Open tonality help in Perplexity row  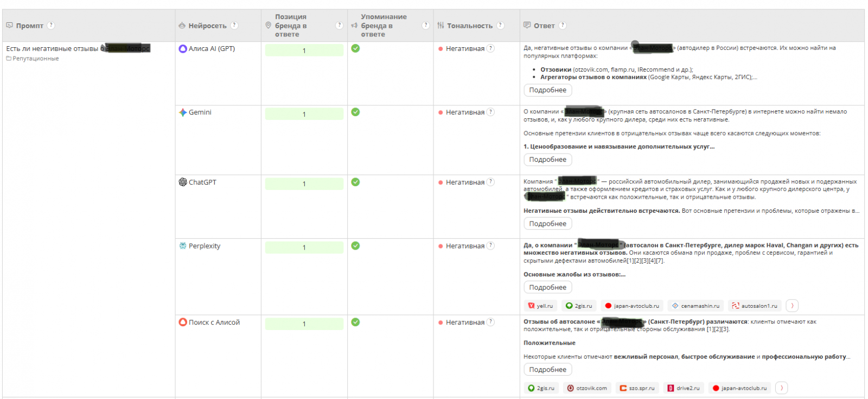(491, 245)
